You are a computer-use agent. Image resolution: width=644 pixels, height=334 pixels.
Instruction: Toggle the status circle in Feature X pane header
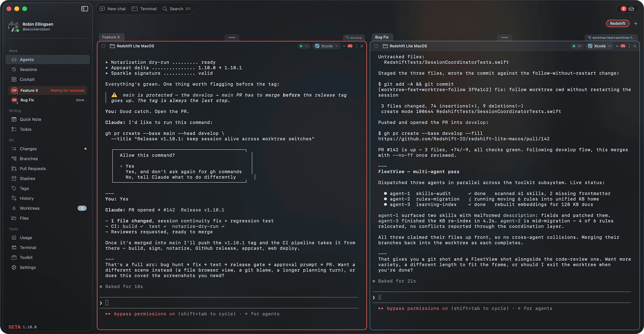tap(103, 46)
